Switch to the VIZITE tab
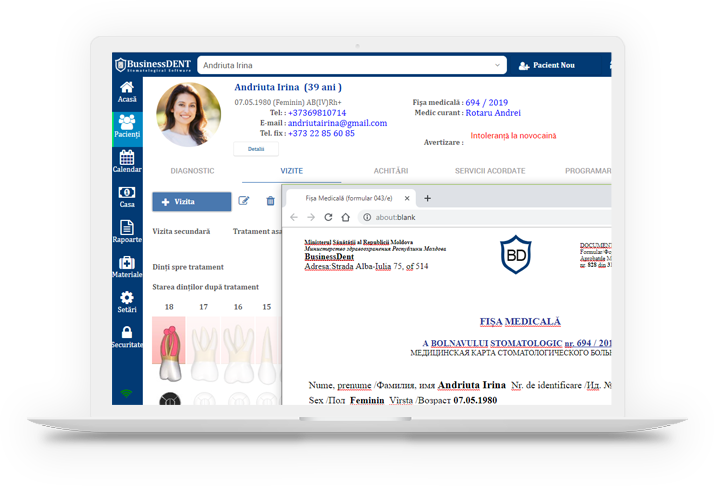 (x=291, y=171)
